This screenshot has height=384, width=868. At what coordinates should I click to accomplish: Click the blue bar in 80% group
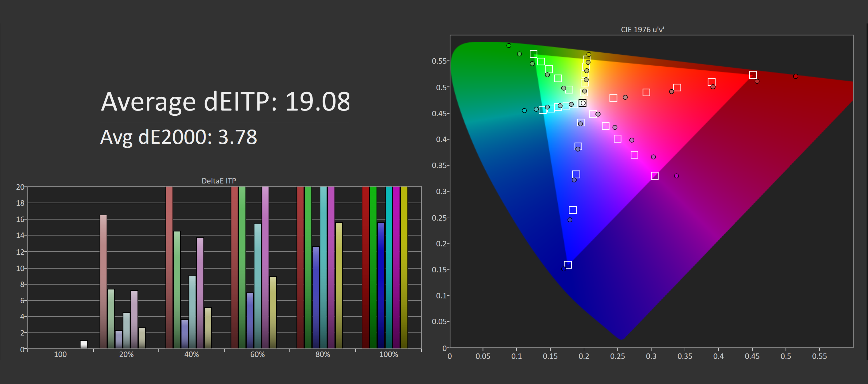coord(316,297)
